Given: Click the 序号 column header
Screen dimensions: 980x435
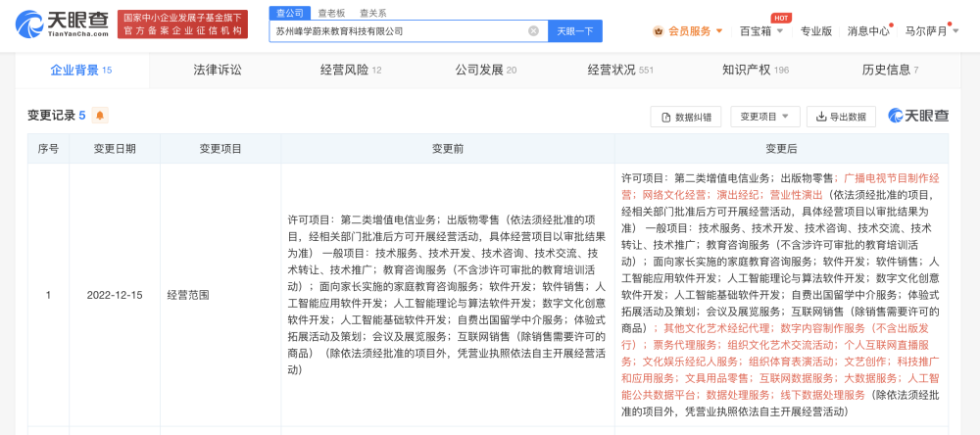Looking at the screenshot, I should click(x=48, y=149).
